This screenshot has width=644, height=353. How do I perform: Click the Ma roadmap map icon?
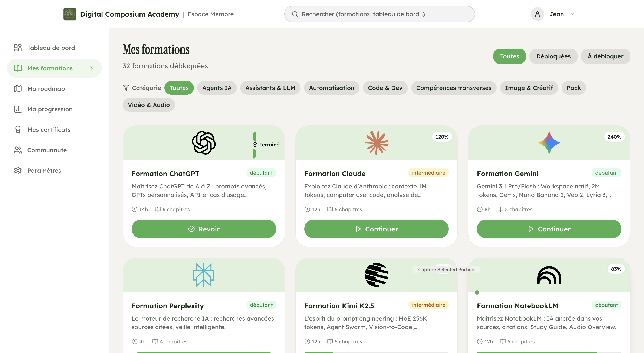(x=18, y=88)
